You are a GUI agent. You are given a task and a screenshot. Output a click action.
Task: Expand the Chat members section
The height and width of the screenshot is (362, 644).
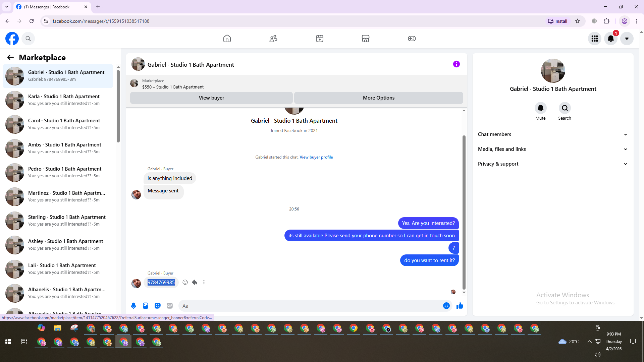coord(553,134)
